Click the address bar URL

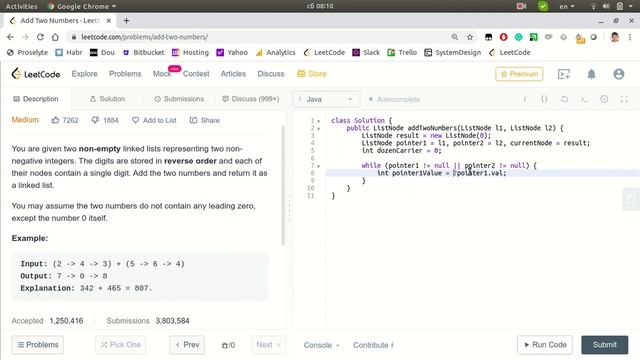pos(144,37)
